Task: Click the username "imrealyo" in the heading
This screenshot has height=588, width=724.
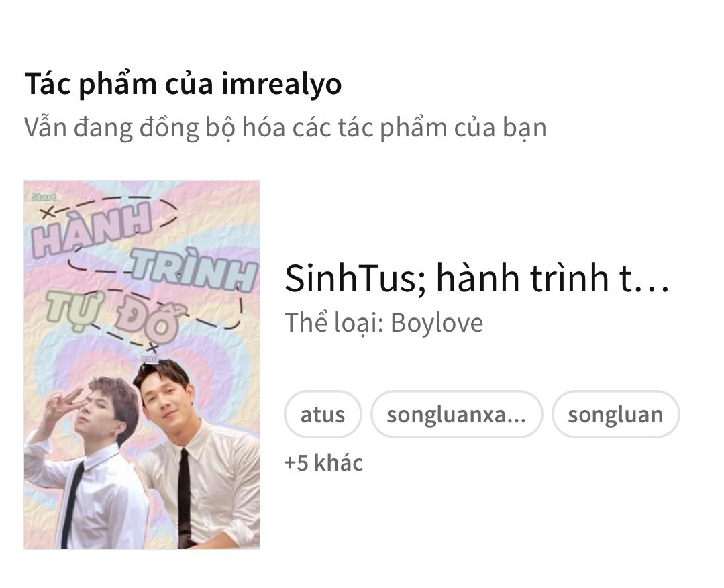Action: coord(281,84)
